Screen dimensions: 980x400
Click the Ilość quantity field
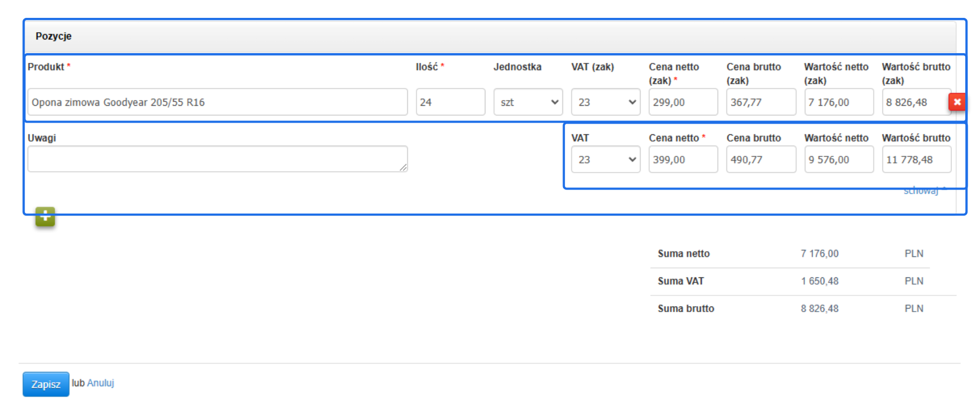pos(450,102)
